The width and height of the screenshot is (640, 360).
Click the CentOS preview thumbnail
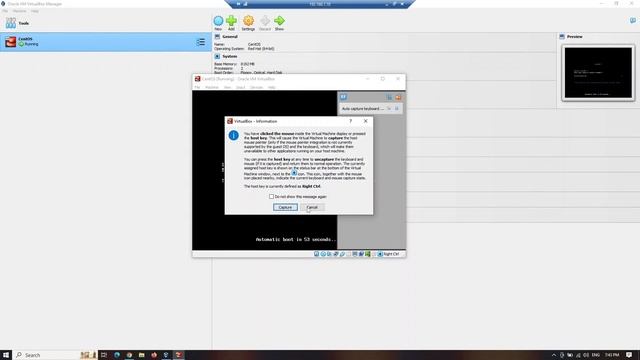point(598,73)
